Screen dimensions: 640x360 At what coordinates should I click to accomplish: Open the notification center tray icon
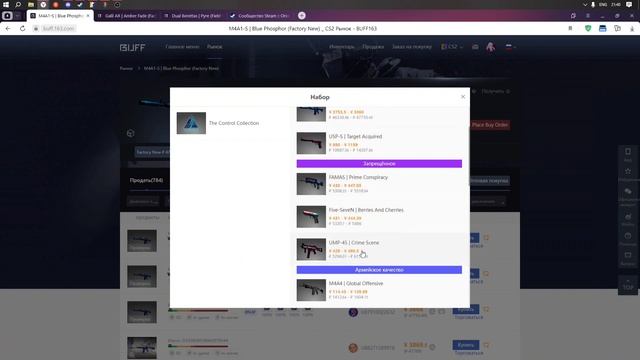629,4
